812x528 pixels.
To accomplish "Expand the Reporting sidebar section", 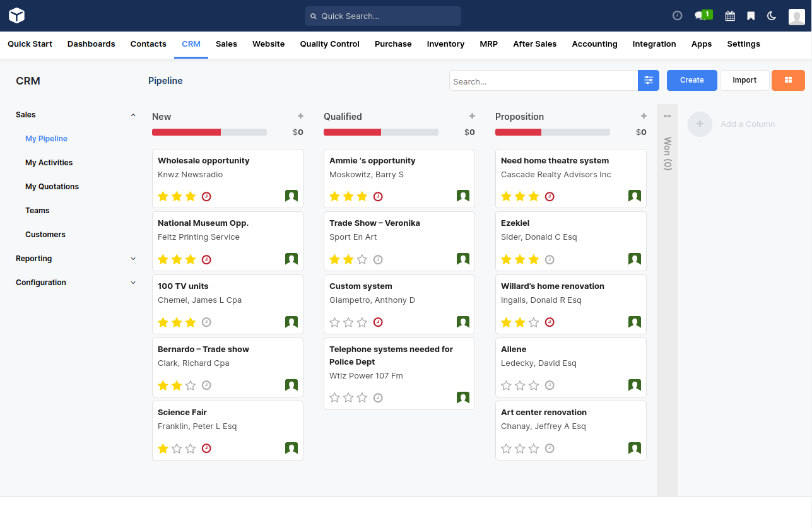I will [133, 259].
